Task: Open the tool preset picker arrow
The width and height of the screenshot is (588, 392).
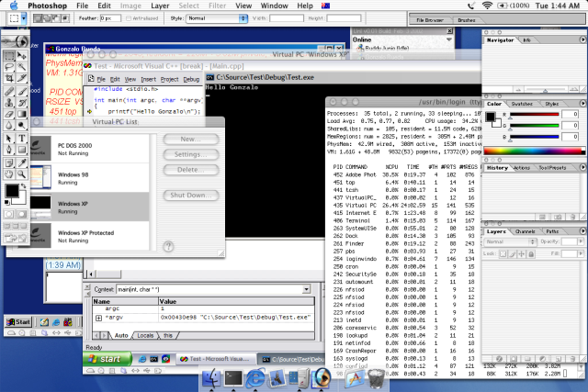Action: point(24,18)
